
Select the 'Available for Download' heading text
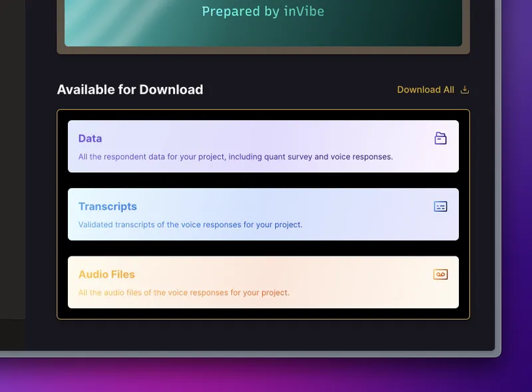130,90
